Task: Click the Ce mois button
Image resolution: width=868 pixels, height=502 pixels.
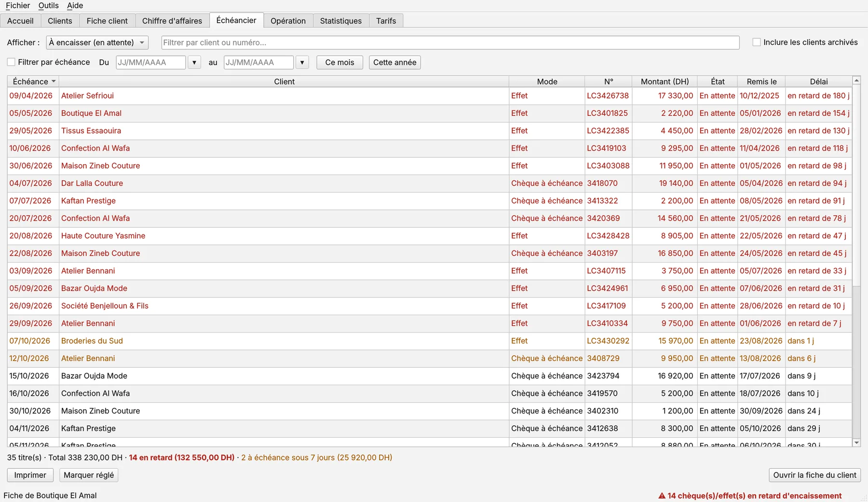Action: (339, 62)
